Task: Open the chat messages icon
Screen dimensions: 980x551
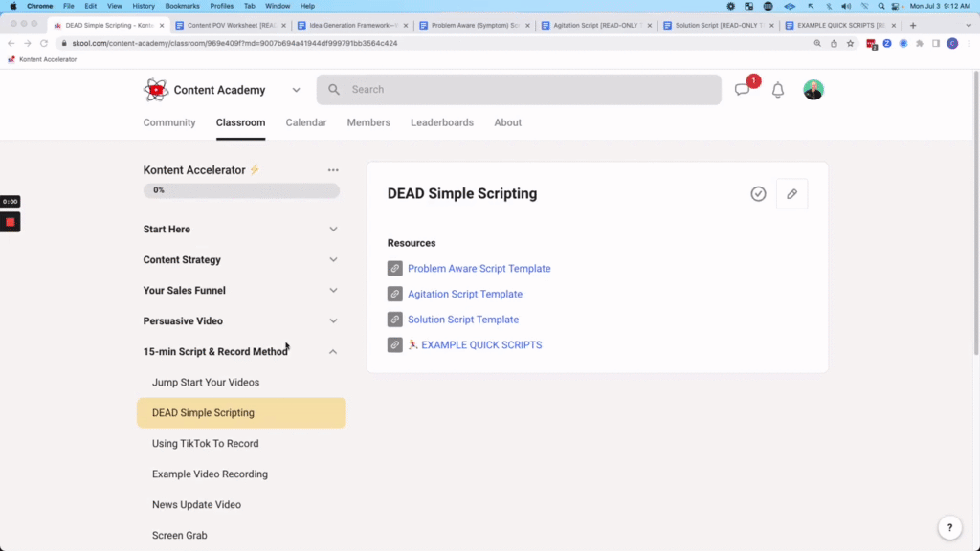Action: [x=742, y=90]
